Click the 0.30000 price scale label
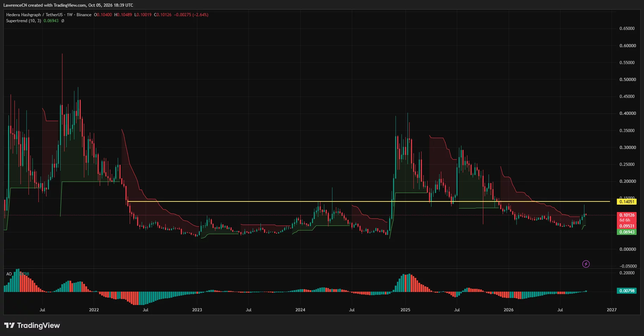This screenshot has height=336, width=644. point(628,148)
